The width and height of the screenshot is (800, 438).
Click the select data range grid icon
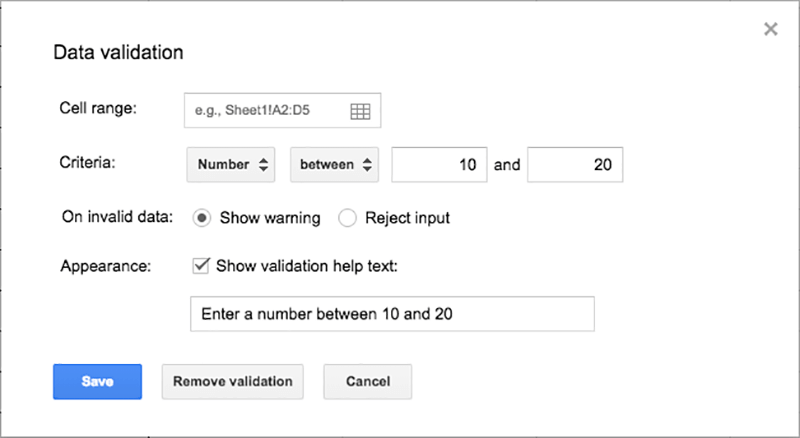tap(360, 112)
